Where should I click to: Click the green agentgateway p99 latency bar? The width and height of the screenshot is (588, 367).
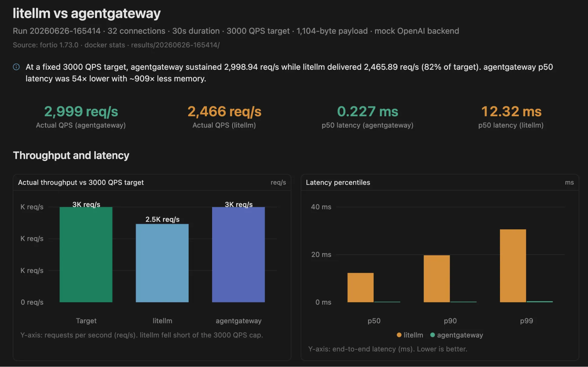pyautogui.click(x=539, y=301)
